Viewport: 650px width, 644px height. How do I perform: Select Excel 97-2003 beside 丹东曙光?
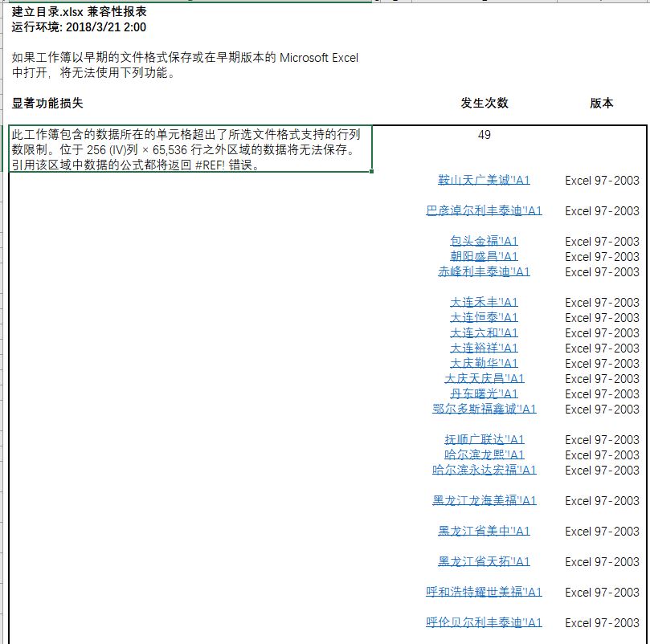click(x=602, y=394)
